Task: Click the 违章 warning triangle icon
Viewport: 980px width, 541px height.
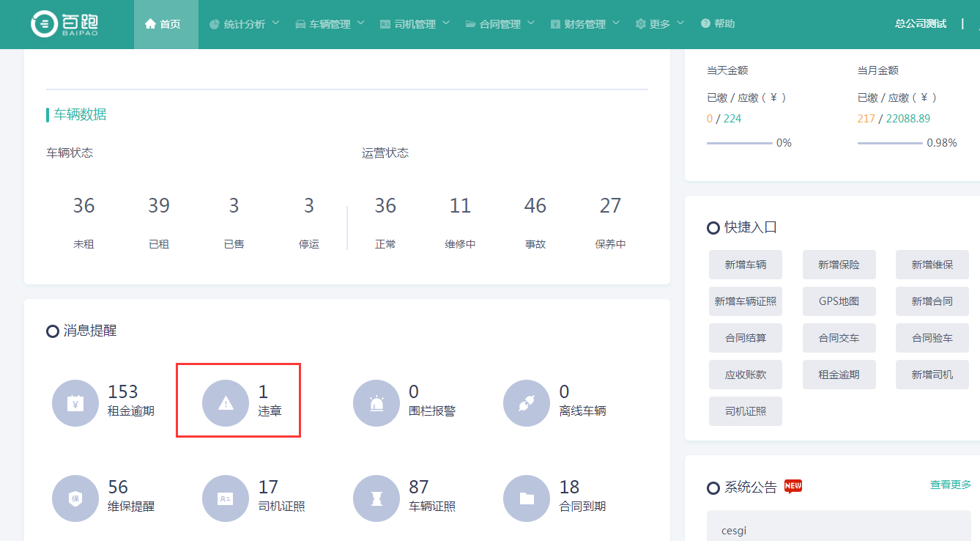Action: click(x=226, y=403)
